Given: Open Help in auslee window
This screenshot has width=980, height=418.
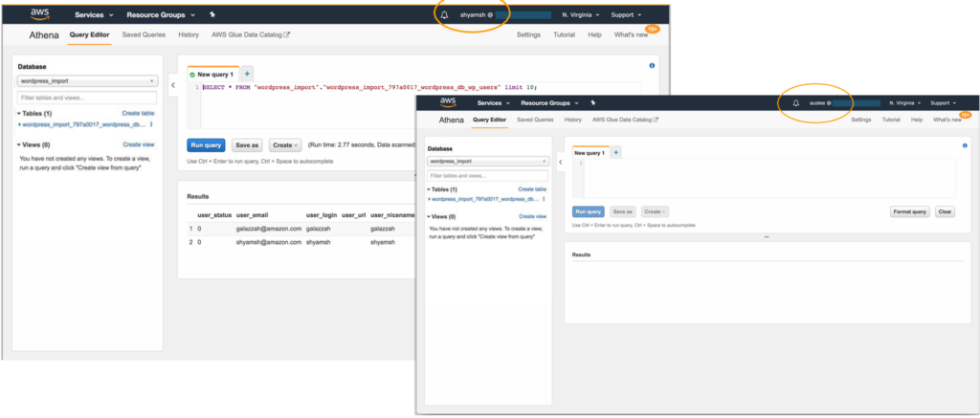Looking at the screenshot, I should coord(916,120).
